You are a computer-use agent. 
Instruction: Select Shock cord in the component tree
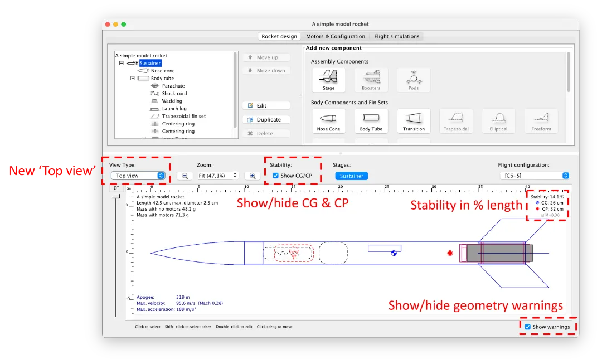(x=174, y=93)
